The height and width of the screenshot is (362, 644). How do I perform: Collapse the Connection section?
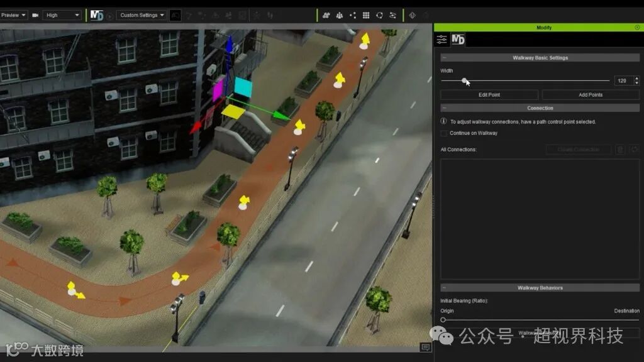(444, 108)
